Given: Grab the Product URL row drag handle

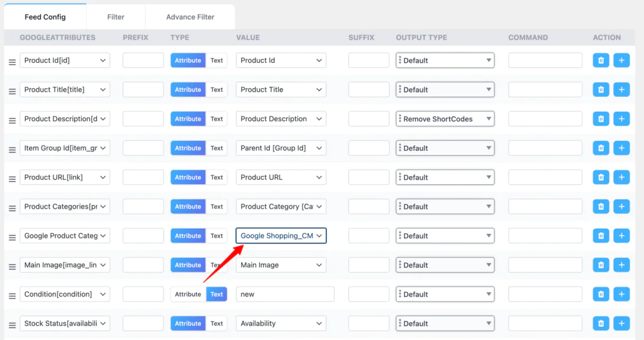Looking at the screenshot, I should (13, 180).
